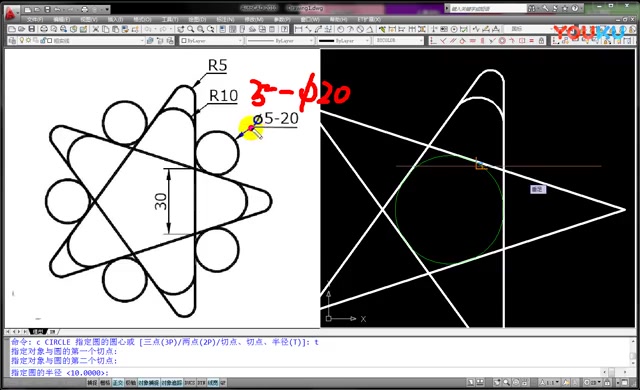Click the Linear dimension icon
Image resolution: width=640 pixels, height=390 pixels.
click(x=298, y=29)
